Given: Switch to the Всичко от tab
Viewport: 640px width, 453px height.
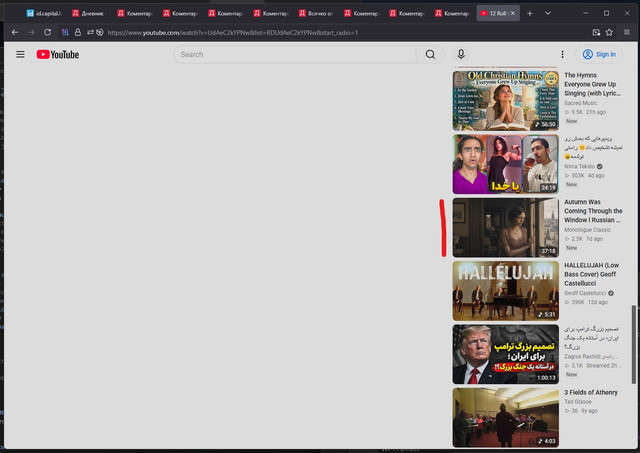Looking at the screenshot, I should point(317,13).
